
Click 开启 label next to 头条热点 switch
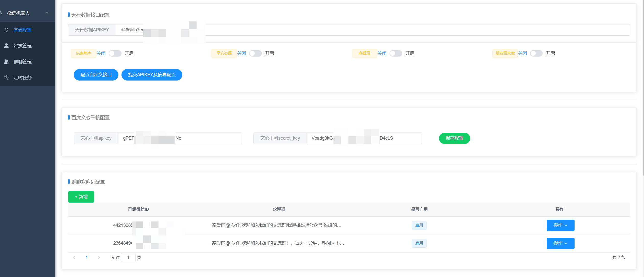(129, 53)
